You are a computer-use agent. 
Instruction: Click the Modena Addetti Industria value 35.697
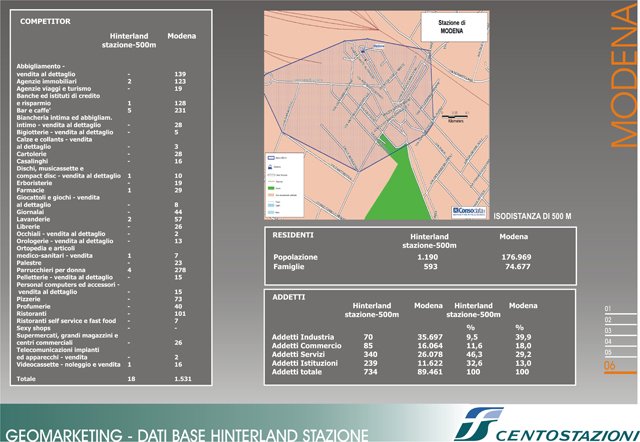click(x=430, y=337)
